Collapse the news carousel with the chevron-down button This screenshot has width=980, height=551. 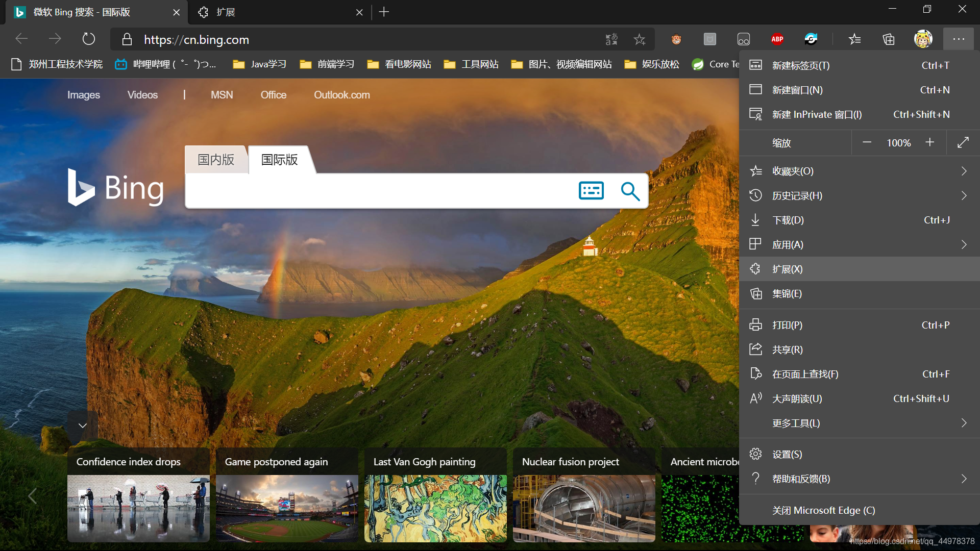tap(83, 425)
